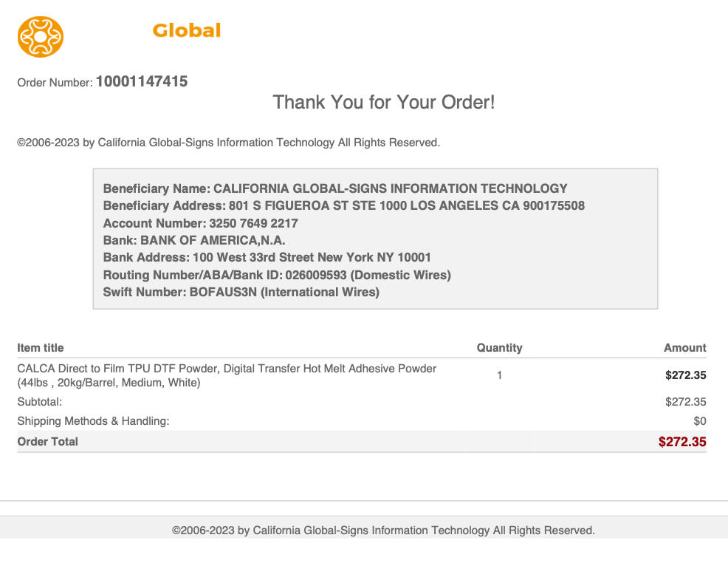The height and width of the screenshot is (563, 728).
Task: Click the Thank You for Your Order heading
Action: coord(383,102)
